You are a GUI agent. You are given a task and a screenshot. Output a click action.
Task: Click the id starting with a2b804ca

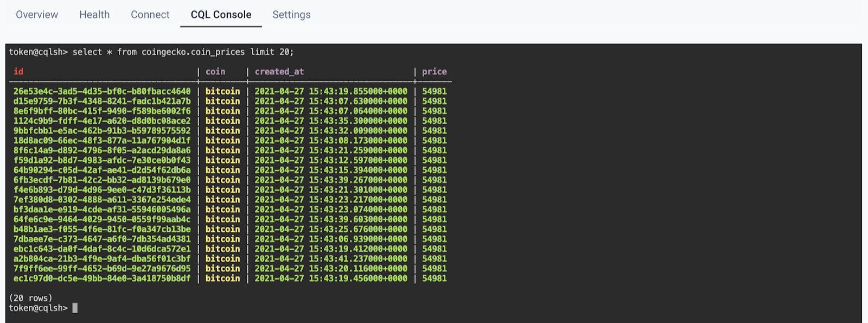pyautogui.click(x=102, y=259)
